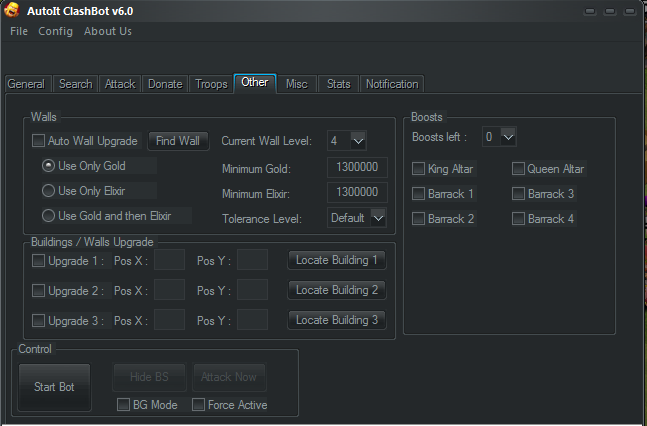Click Pos X field for Upgrade 3
Screen dimensions: 647x426
pos(169,320)
